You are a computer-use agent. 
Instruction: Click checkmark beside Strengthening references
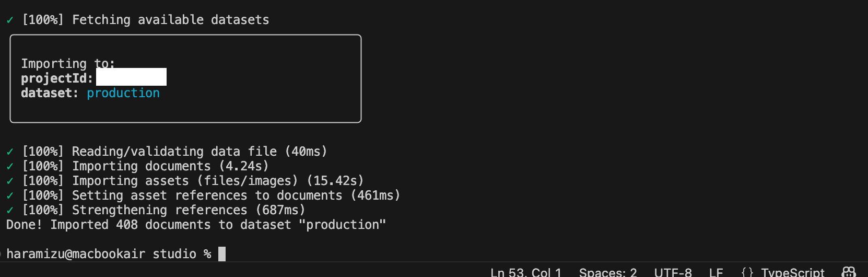coord(10,211)
